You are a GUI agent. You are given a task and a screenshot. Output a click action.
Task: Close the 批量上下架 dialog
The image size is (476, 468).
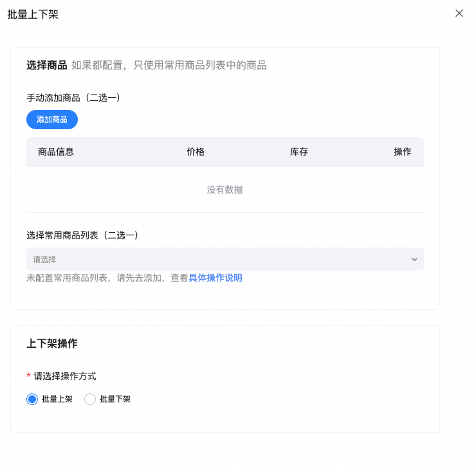pos(459,13)
